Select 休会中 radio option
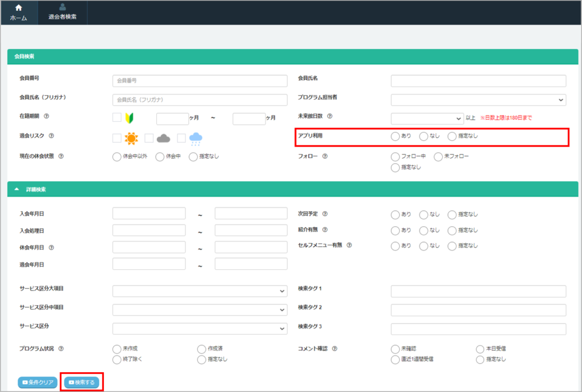 point(160,157)
